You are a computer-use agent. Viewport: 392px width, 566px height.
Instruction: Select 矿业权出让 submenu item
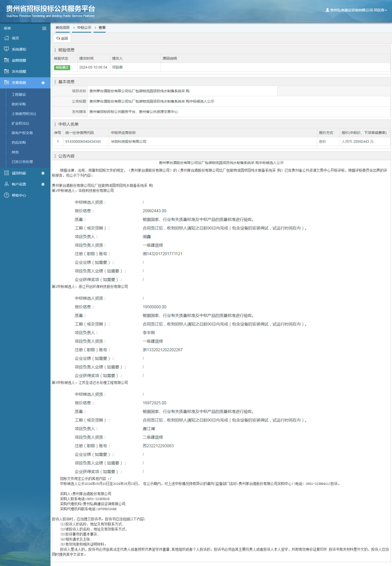20,124
